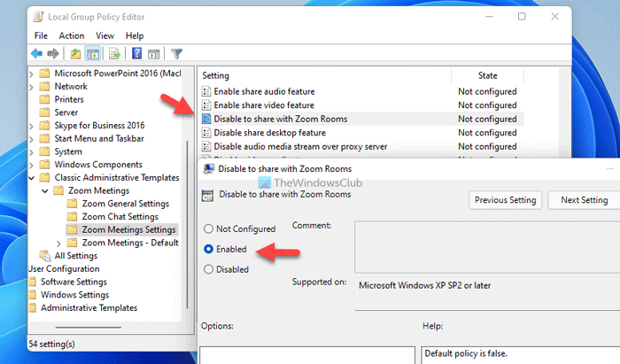This screenshot has height=364, width=620.
Task: Open the Action menu
Action: (x=72, y=35)
